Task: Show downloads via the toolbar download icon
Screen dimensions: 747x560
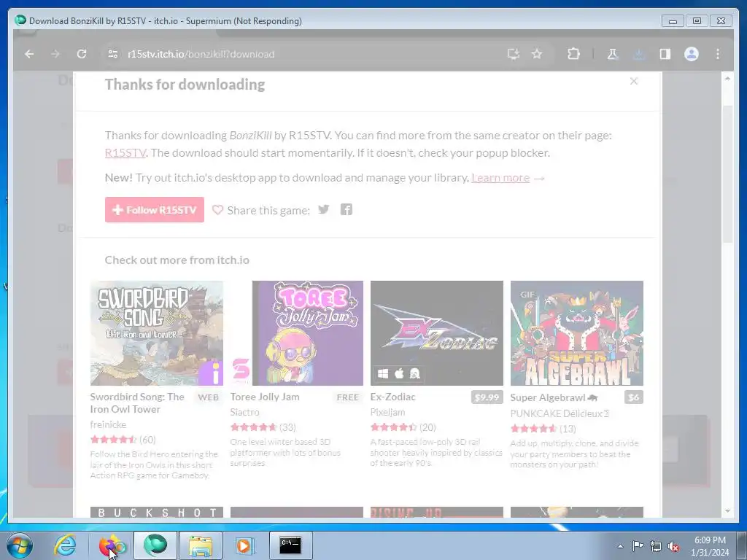Action: [x=639, y=54]
